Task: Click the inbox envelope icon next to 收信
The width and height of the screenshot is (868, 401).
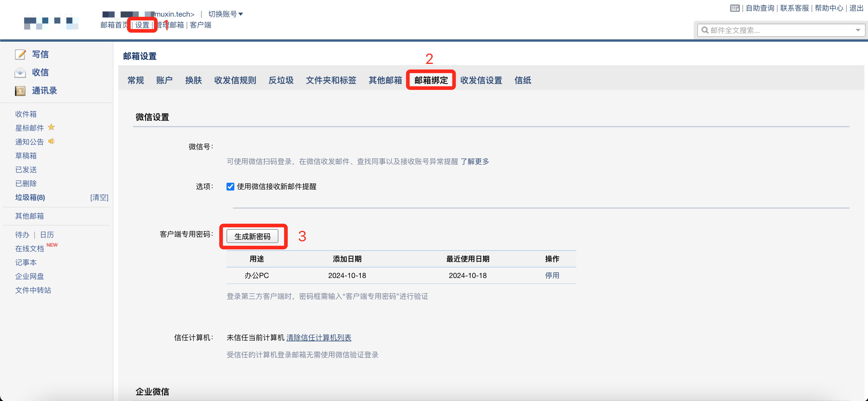Action: (20, 72)
